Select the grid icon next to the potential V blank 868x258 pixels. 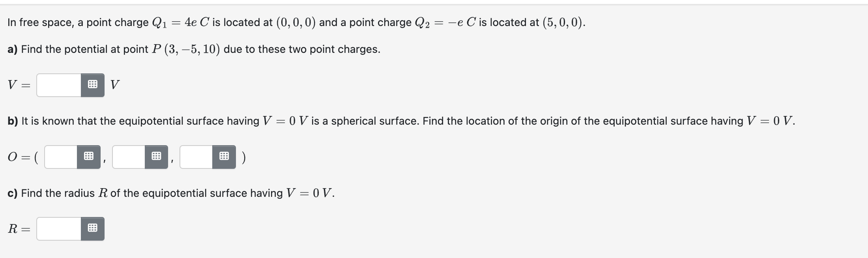94,84
